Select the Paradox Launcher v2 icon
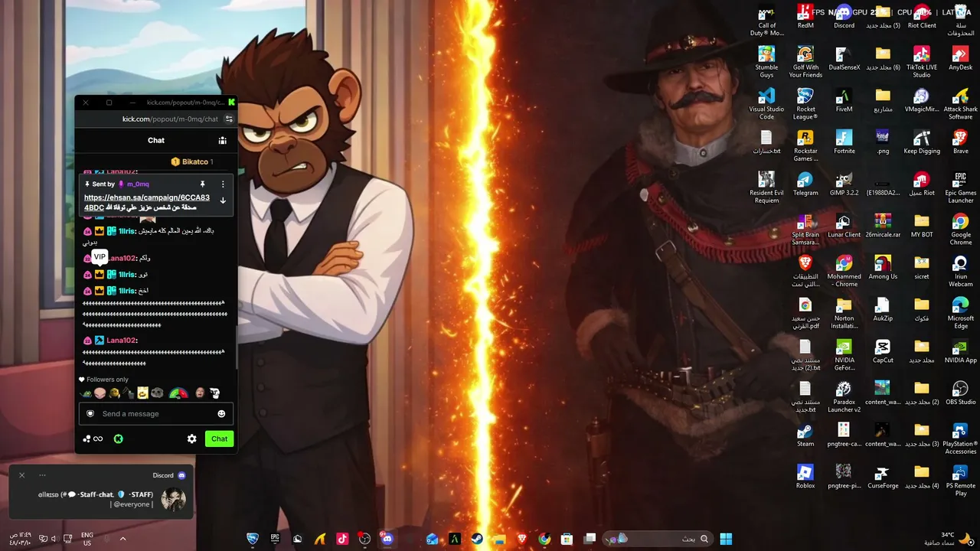 coord(844,398)
